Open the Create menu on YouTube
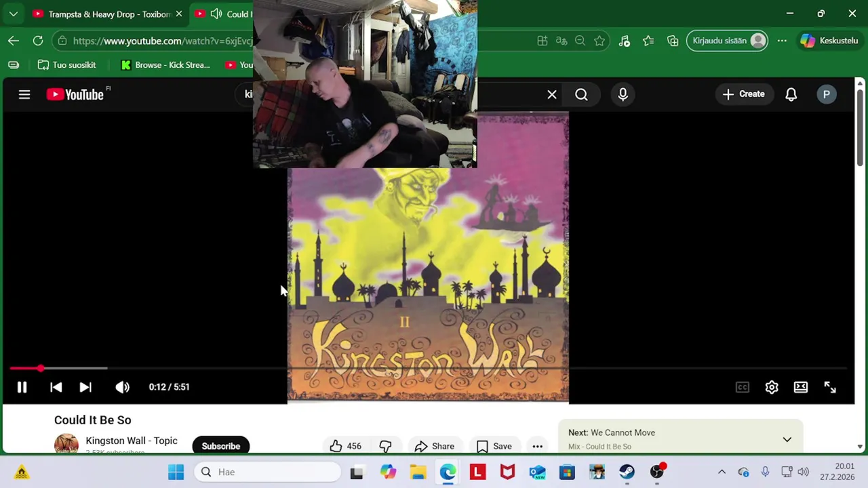This screenshot has width=868, height=488. pyautogui.click(x=744, y=94)
